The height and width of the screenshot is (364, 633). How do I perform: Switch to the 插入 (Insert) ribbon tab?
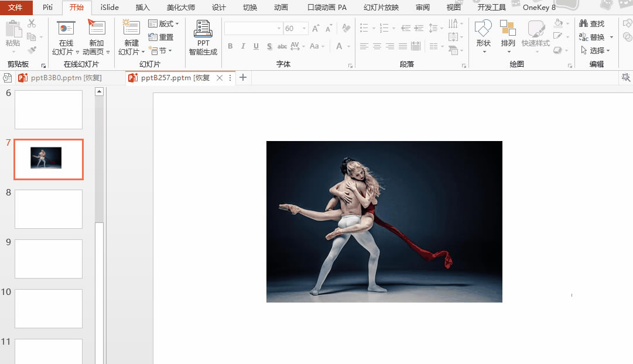pos(142,8)
